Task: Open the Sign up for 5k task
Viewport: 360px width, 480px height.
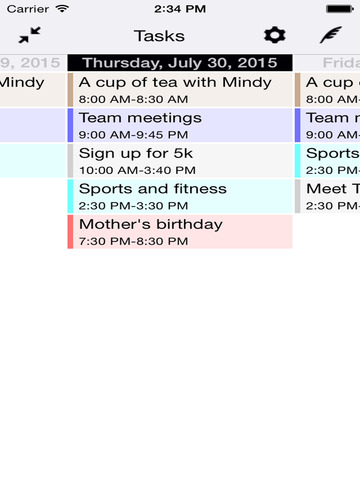Action: pyautogui.click(x=180, y=161)
